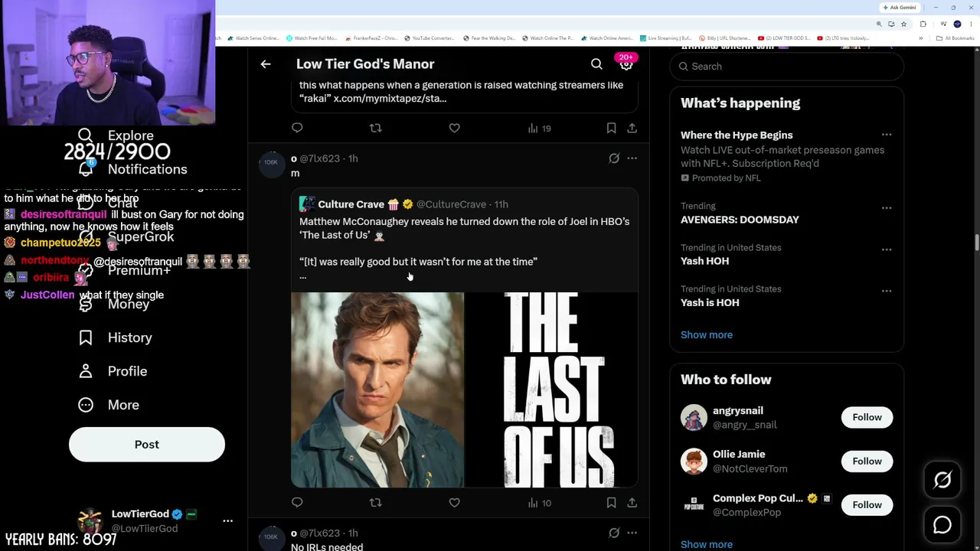Like the Matthew McConaughey quote post
Image resolution: width=980 pixels, height=551 pixels.
(454, 503)
